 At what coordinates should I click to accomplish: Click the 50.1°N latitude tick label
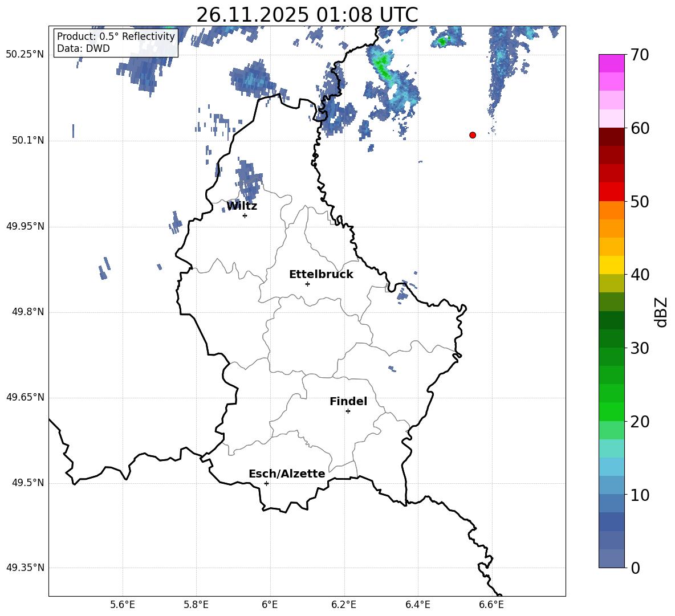click(27, 140)
